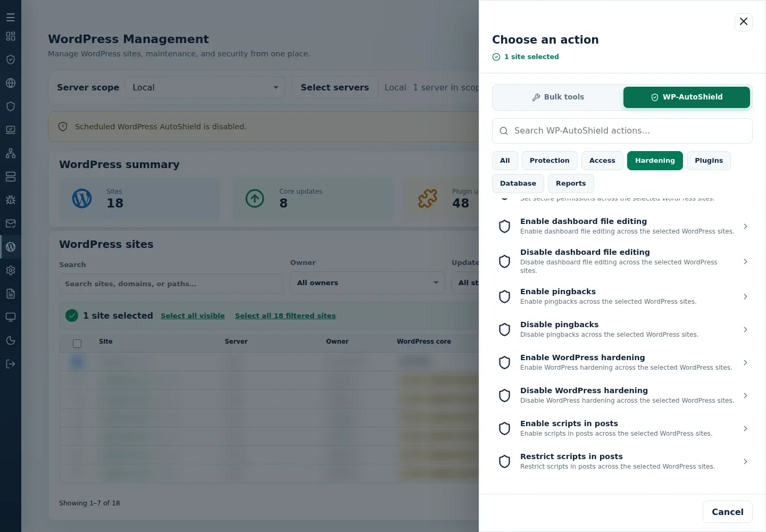This screenshot has width=766, height=532.
Task: Filter actions by Plugins
Action: [709, 161]
